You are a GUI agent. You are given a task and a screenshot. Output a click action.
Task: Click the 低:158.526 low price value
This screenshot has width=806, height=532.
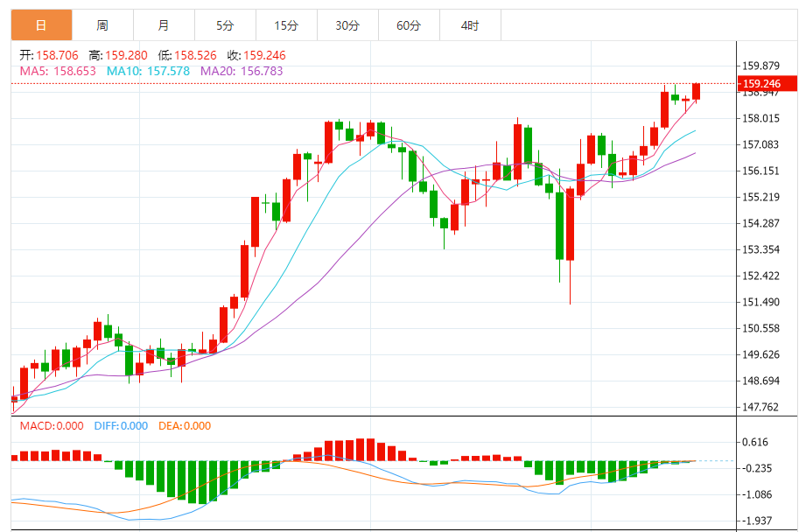(x=187, y=55)
